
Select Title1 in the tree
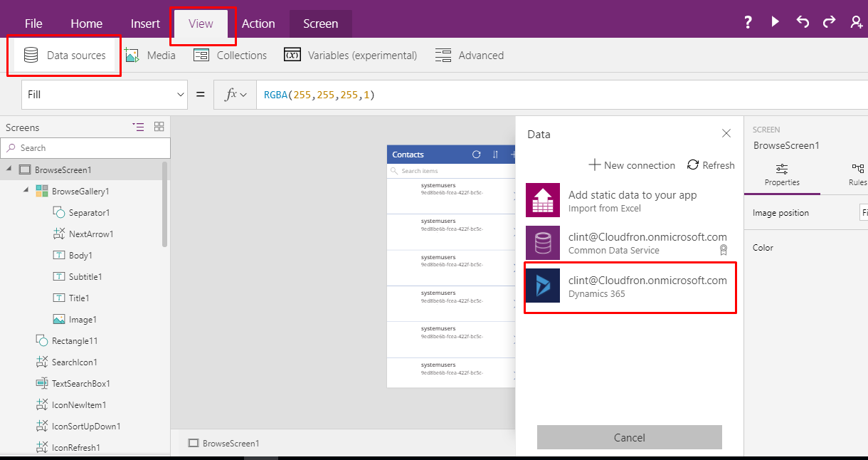coord(79,298)
